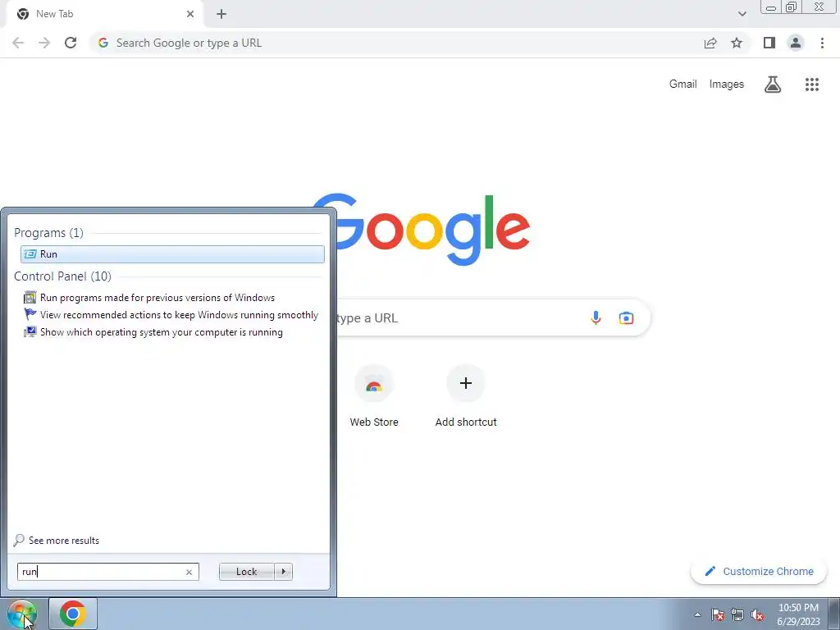Viewport: 840px width, 630px height.
Task: Open the Action Center flag icon
Action: pos(717,614)
